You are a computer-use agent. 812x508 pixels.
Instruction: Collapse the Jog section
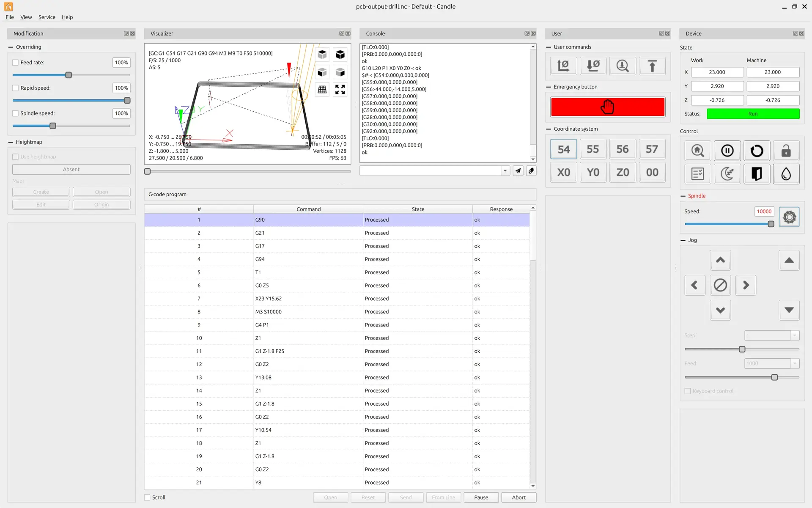click(x=683, y=240)
